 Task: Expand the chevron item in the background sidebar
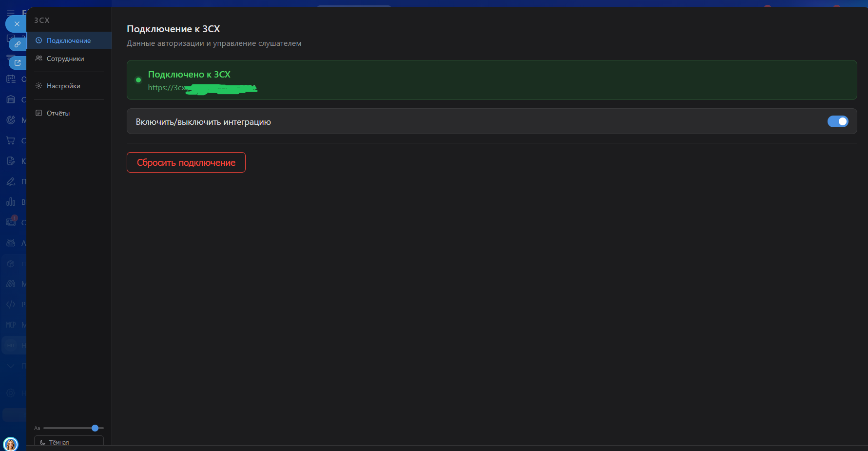[x=11, y=366]
